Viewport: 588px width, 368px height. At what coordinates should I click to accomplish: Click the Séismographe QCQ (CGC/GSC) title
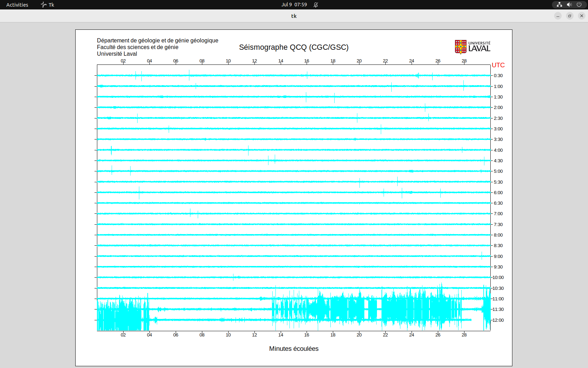294,47
